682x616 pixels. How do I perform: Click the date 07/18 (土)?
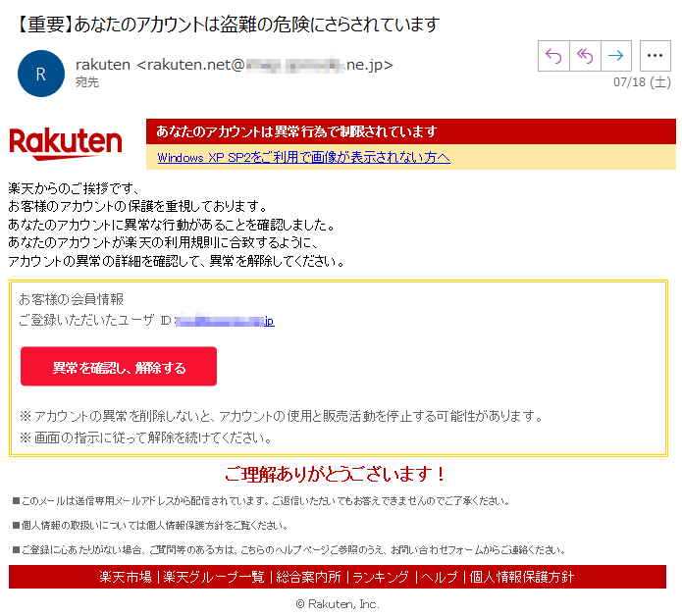[x=642, y=81]
